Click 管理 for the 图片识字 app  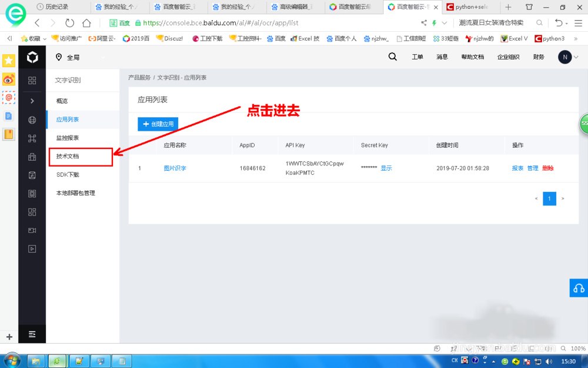[533, 168]
